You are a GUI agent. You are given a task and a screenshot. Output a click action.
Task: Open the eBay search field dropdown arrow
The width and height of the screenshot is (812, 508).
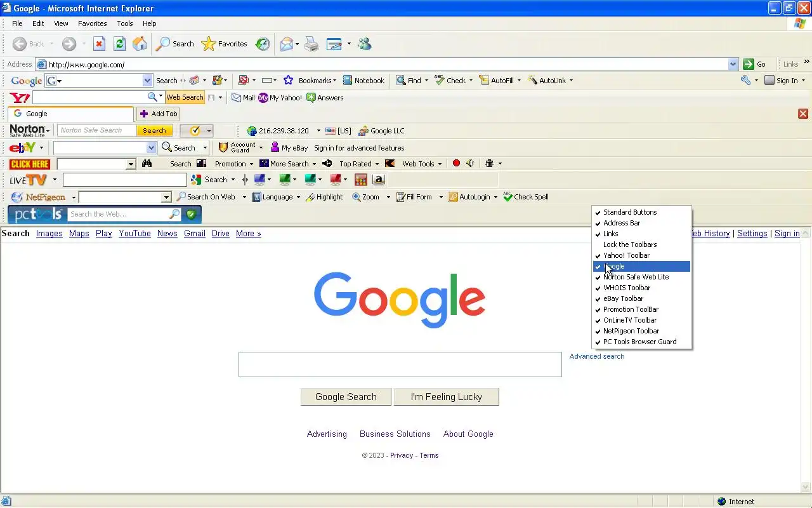point(151,147)
